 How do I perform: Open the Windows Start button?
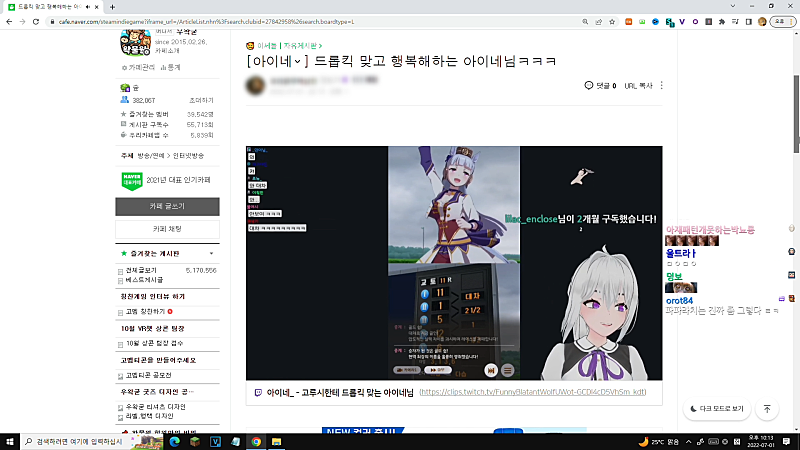point(10,441)
